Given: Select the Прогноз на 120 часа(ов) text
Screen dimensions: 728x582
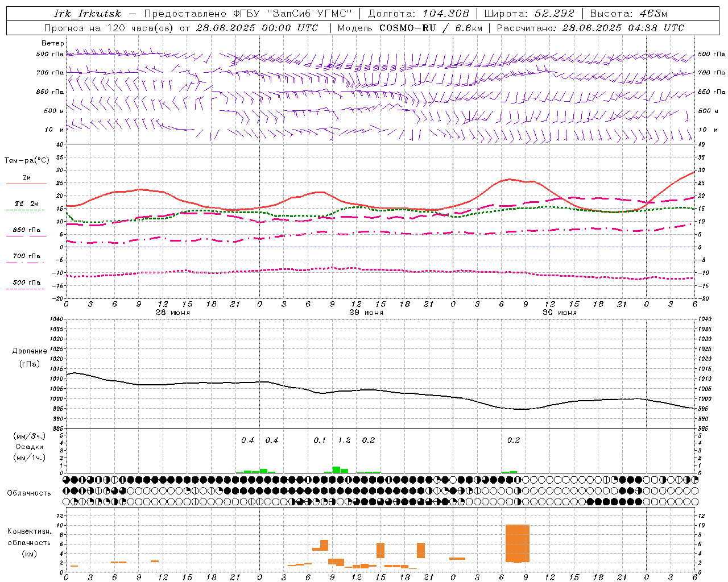Looking at the screenshot, I should tap(109, 28).
